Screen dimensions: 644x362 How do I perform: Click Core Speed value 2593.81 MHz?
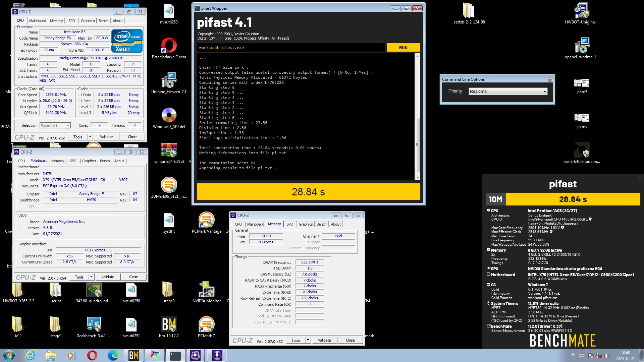coord(56,95)
